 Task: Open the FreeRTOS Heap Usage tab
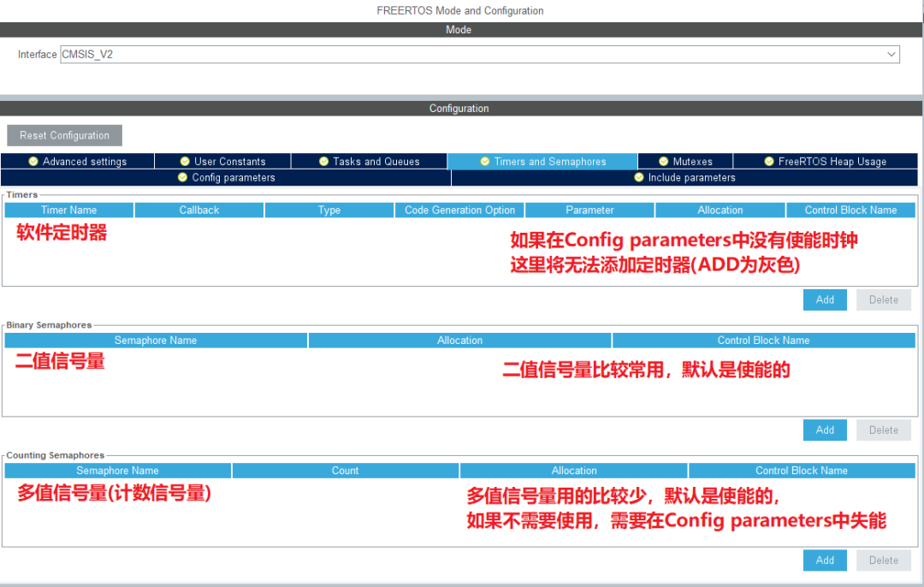pyautogui.click(x=826, y=162)
